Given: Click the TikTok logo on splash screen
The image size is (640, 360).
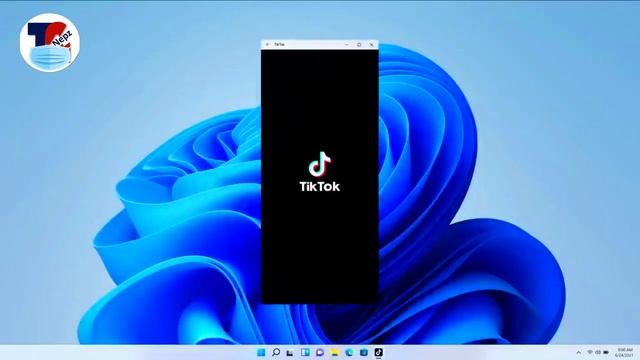Looking at the screenshot, I should 320,172.
